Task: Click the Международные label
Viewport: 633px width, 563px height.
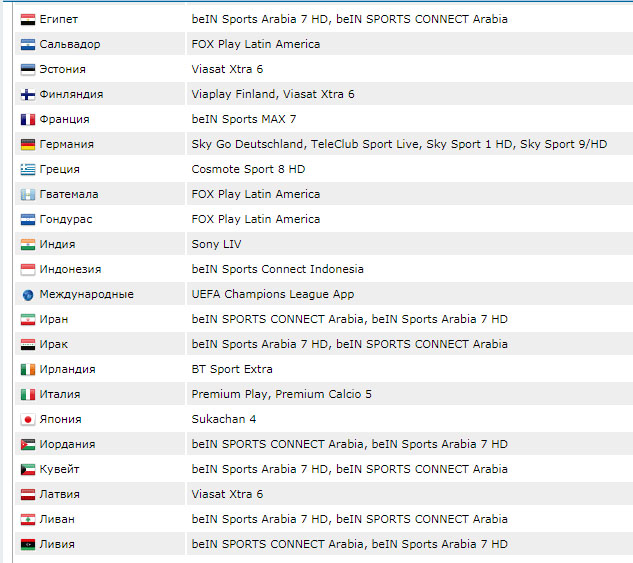Action: 86,295
